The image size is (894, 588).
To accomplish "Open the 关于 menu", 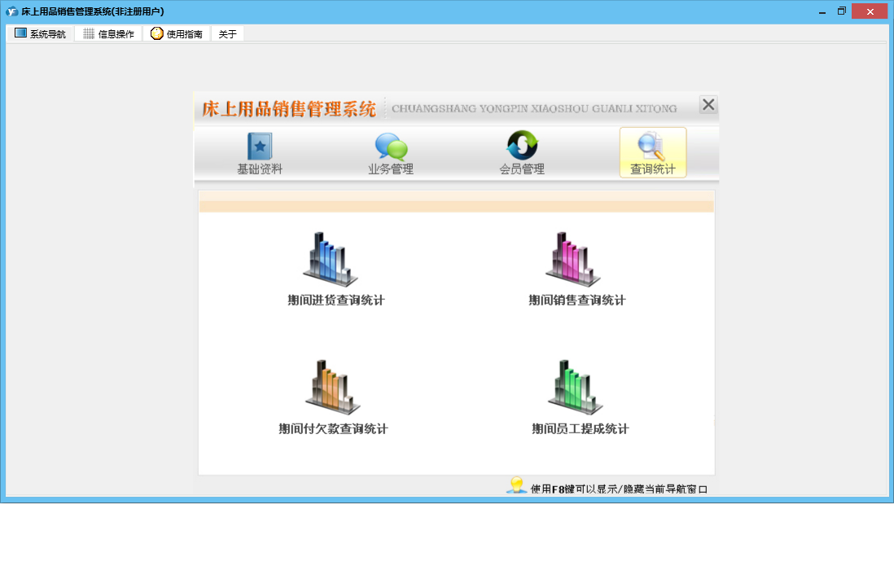I will (x=227, y=34).
